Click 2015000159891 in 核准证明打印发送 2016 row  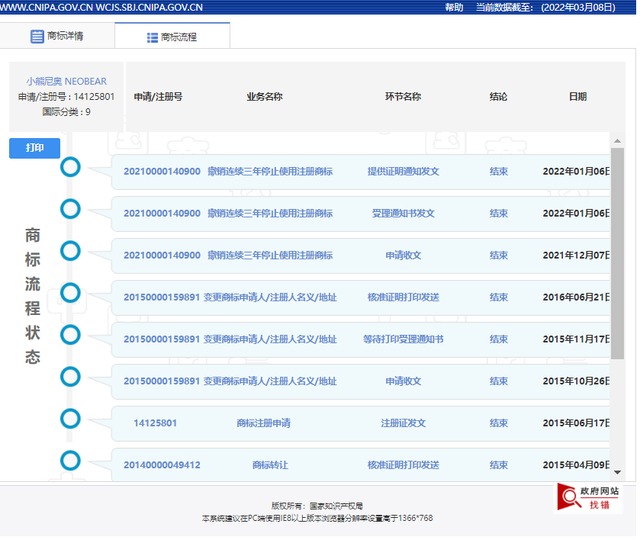click(x=162, y=297)
